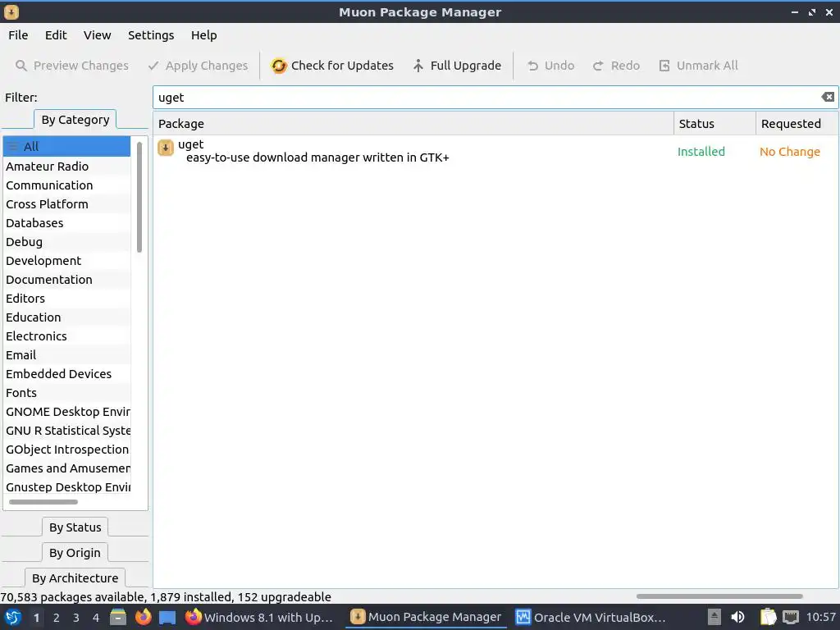Switch to Windows 8.1 Firefox taskbar window
This screenshot has width=840, height=630.
pyautogui.click(x=259, y=617)
